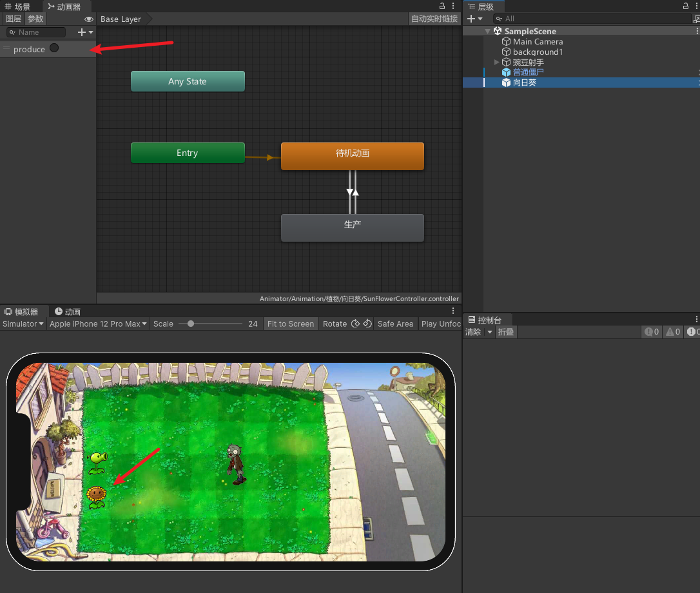Lock the Hierarchy panel with the padlock
The width and height of the screenshot is (700, 593).
coord(685,6)
